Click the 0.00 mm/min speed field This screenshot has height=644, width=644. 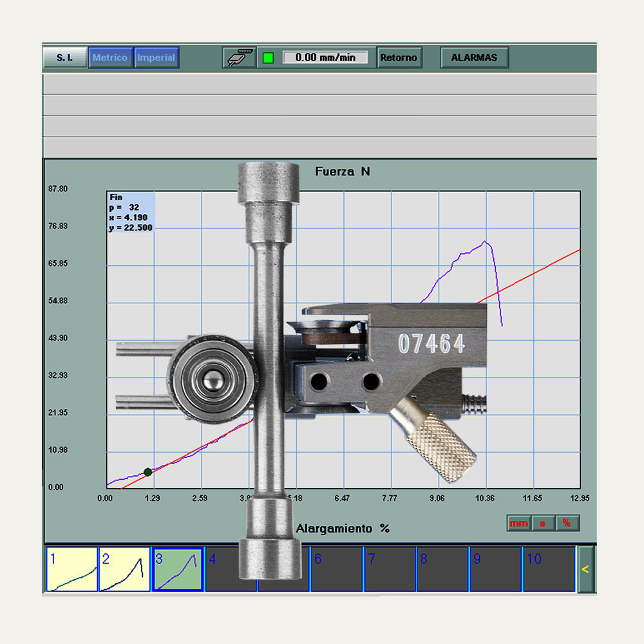click(325, 57)
